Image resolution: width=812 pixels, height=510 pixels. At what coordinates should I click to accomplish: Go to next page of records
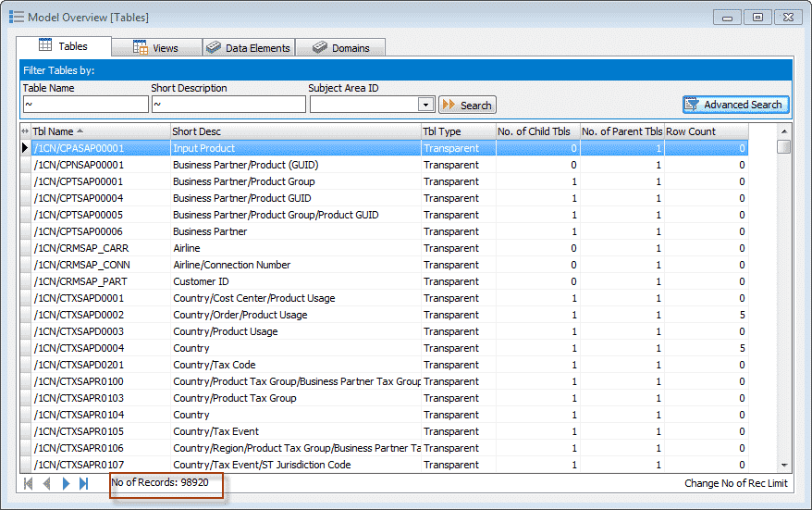(66, 483)
